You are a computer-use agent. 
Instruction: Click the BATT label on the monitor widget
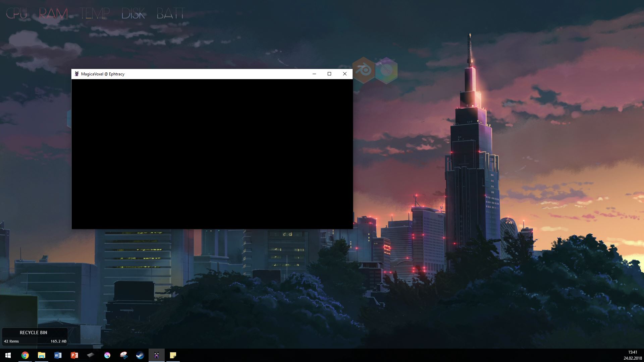pos(170,13)
